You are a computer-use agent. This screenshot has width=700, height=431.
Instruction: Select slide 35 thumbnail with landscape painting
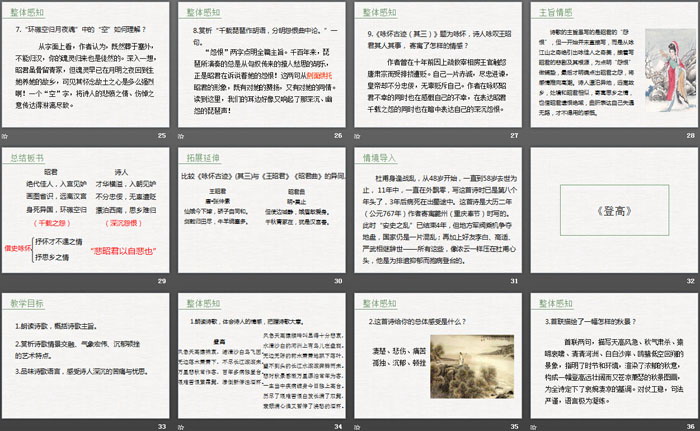[438, 356]
